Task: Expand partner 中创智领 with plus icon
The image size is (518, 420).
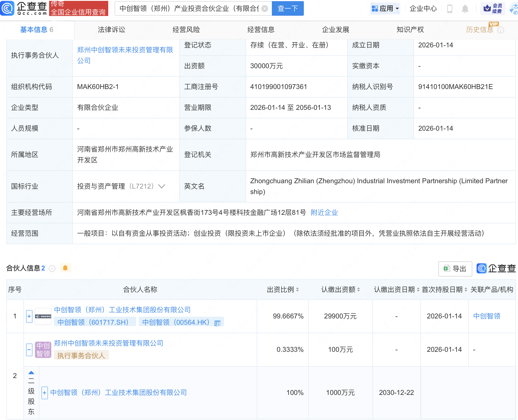Action: click(x=29, y=316)
